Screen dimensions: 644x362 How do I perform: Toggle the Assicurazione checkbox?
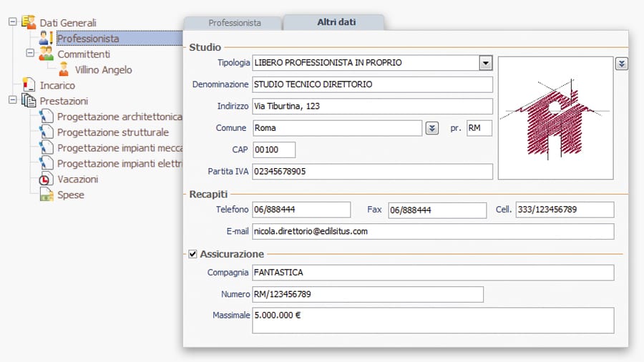(x=192, y=254)
